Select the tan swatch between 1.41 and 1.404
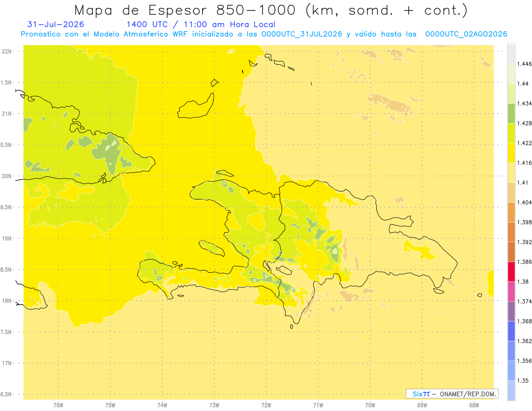Viewport: 532px width, 411px height. 511,192
